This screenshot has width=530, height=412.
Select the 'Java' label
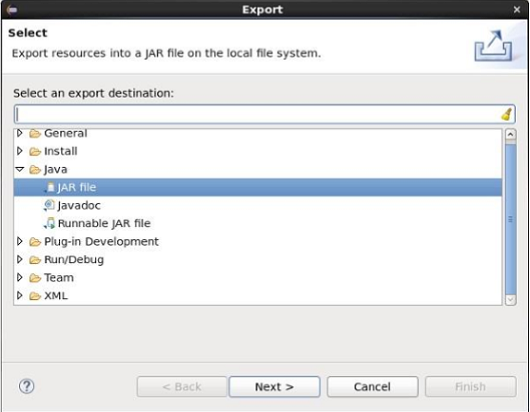(x=55, y=169)
